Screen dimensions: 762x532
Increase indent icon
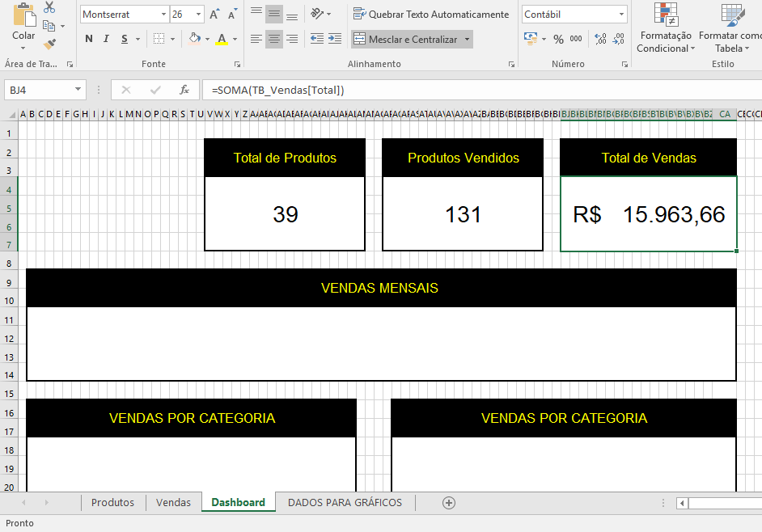(335, 39)
